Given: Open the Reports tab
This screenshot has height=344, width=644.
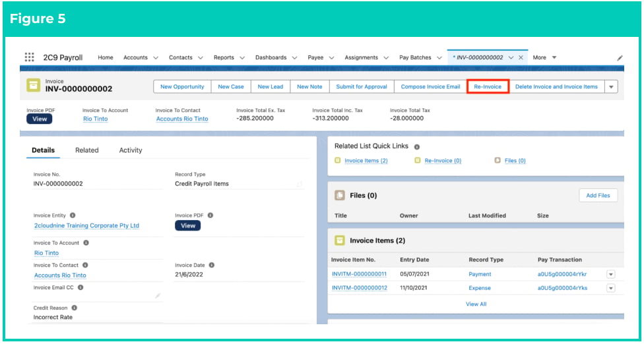Looking at the screenshot, I should [x=224, y=57].
